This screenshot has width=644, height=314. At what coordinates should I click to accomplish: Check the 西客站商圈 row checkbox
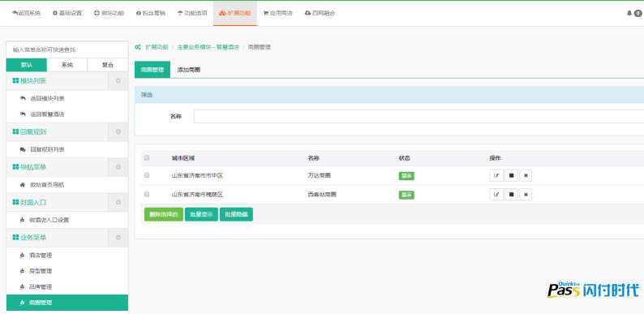click(147, 194)
